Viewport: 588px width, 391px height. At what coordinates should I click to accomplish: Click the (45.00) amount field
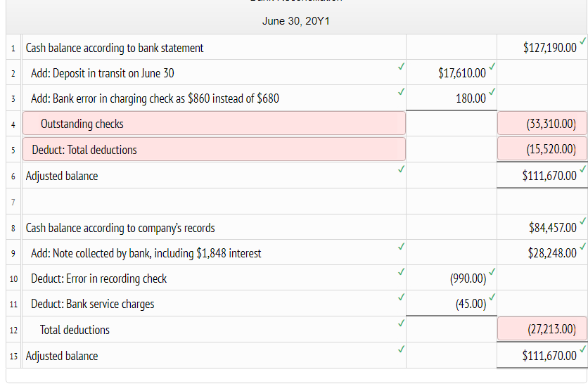tap(451, 304)
